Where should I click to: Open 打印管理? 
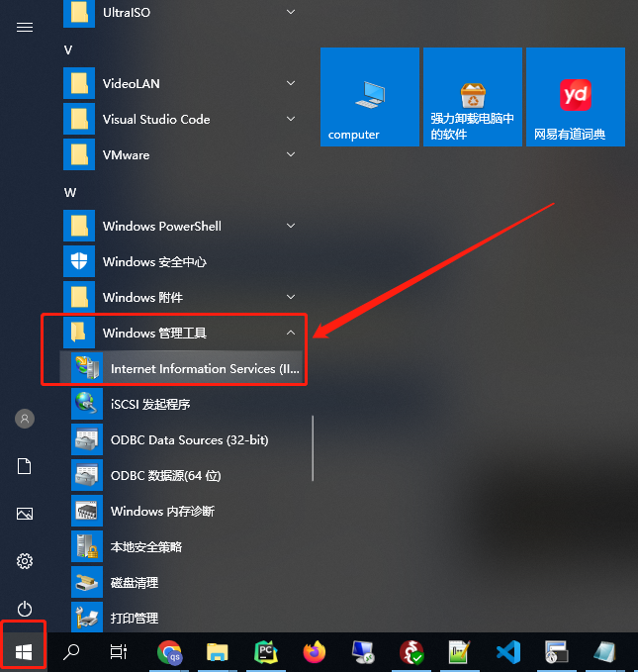tap(182, 618)
